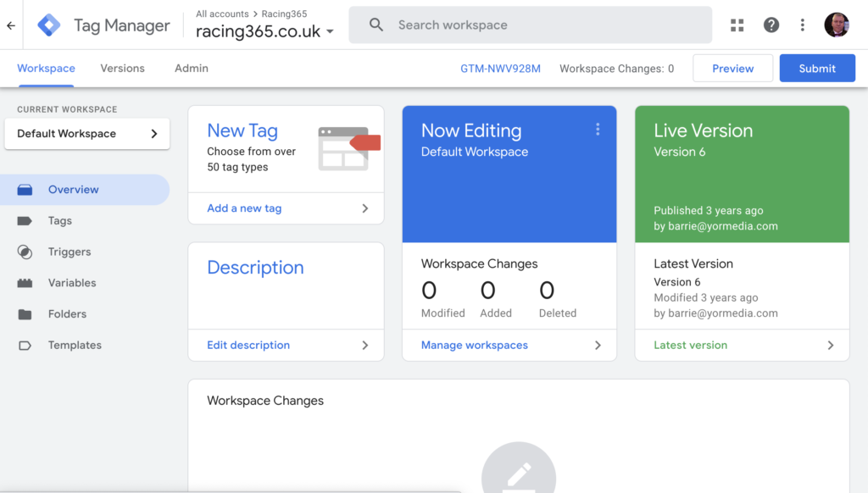Viewport: 868px width, 493px height.
Task: Open the Google apps grid
Action: tap(737, 25)
